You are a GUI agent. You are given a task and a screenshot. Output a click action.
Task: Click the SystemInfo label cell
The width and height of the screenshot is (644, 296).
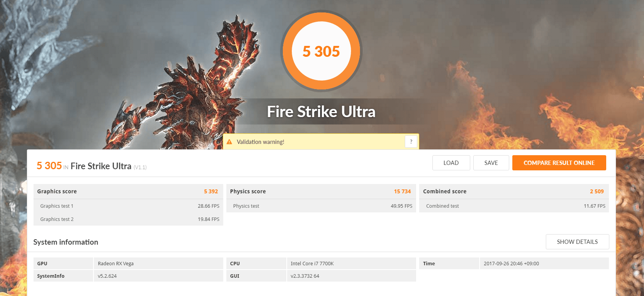pyautogui.click(x=63, y=276)
